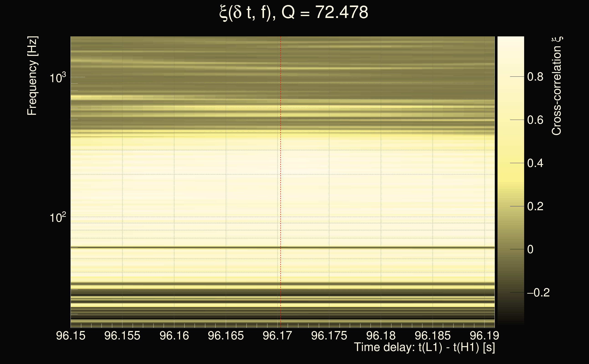Image resolution: width=589 pixels, height=364 pixels.
Task: Click the time delay x-axis label
Action: click(x=424, y=347)
